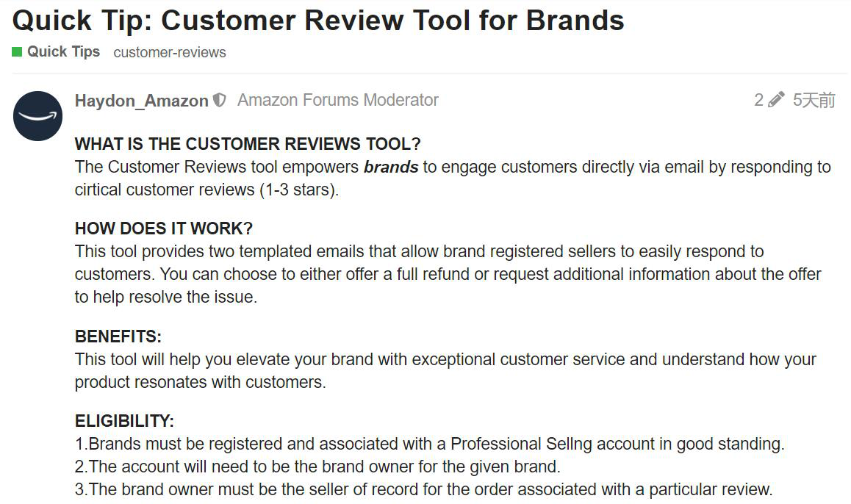
Task: Click the BENEFITS heading
Action: point(118,336)
